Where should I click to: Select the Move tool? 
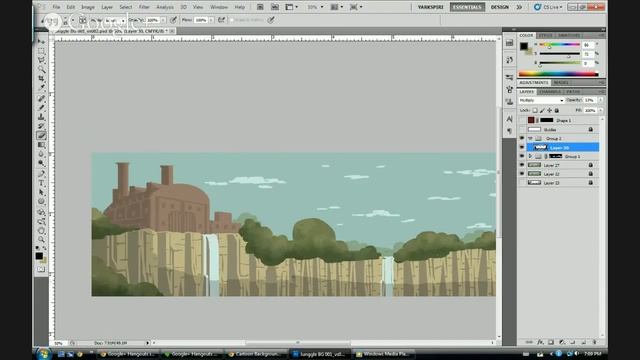41,42
